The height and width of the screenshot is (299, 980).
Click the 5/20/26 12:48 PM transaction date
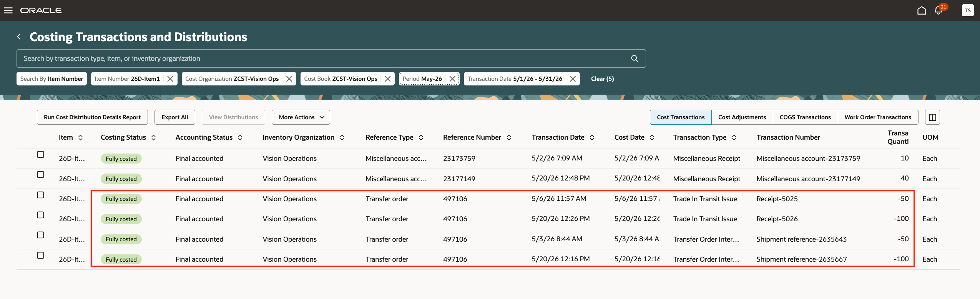[x=561, y=178]
